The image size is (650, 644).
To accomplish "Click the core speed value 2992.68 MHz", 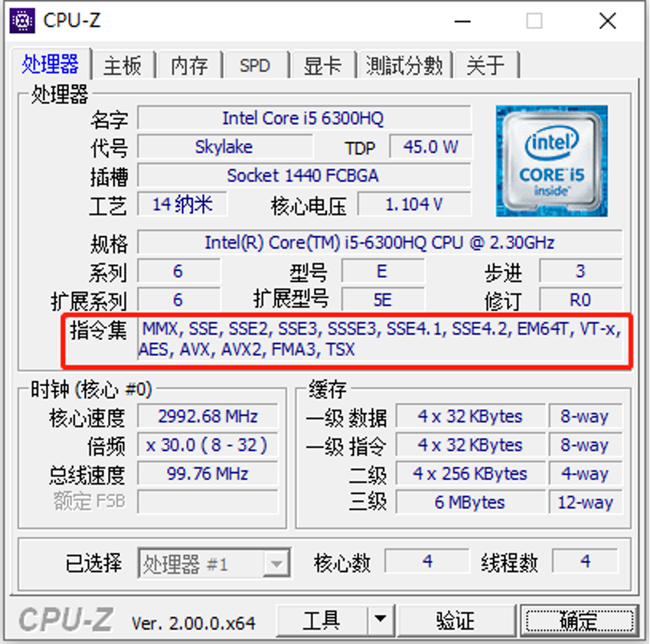I will (x=207, y=416).
